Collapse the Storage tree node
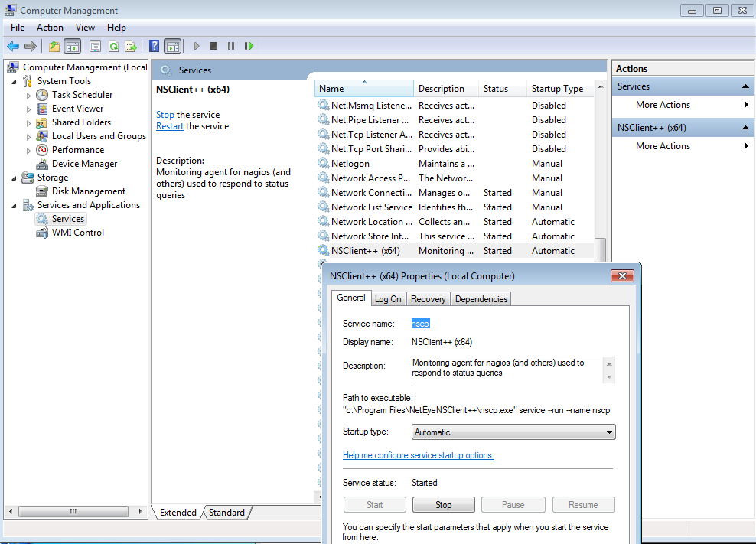This screenshot has height=544, width=756. click(14, 178)
